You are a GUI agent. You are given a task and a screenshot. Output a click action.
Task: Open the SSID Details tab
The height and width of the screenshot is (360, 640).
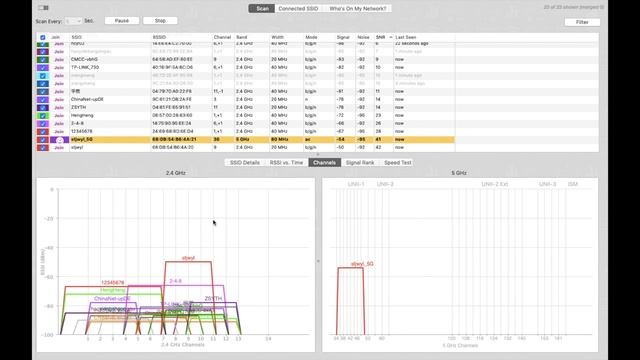point(245,162)
